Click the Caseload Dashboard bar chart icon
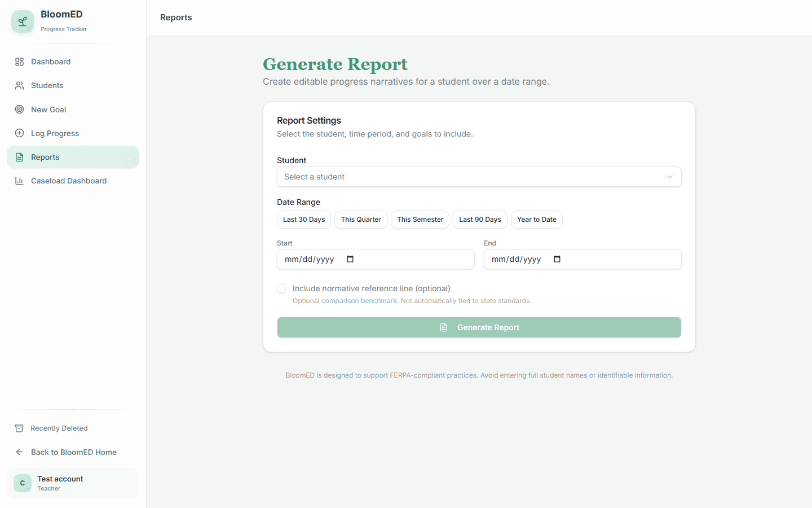This screenshot has width=812, height=508. click(19, 181)
